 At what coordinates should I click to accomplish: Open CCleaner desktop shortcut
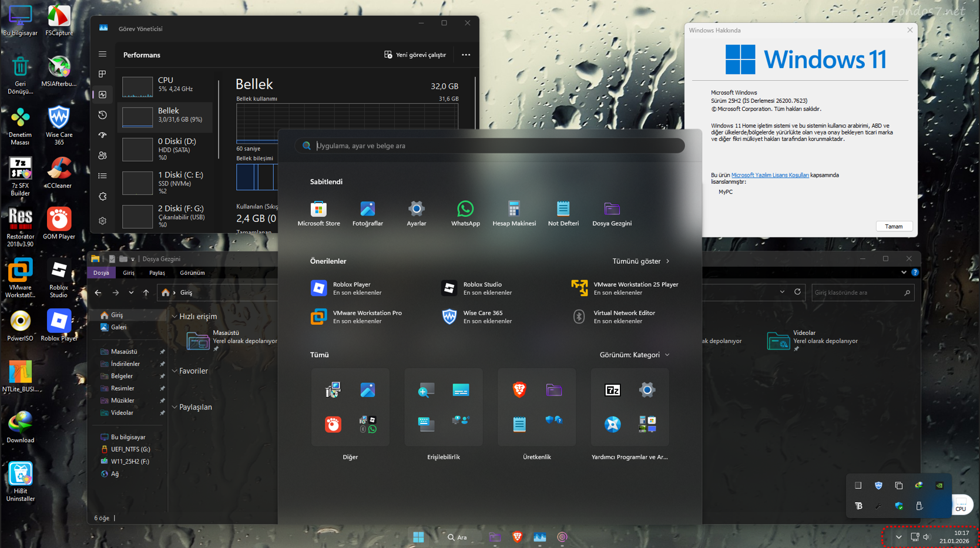pos(58,172)
